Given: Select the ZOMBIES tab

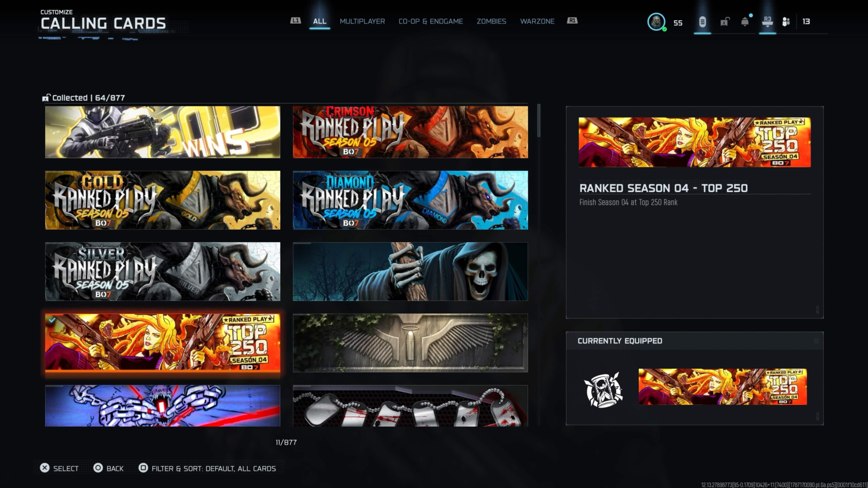Looking at the screenshot, I should [491, 21].
